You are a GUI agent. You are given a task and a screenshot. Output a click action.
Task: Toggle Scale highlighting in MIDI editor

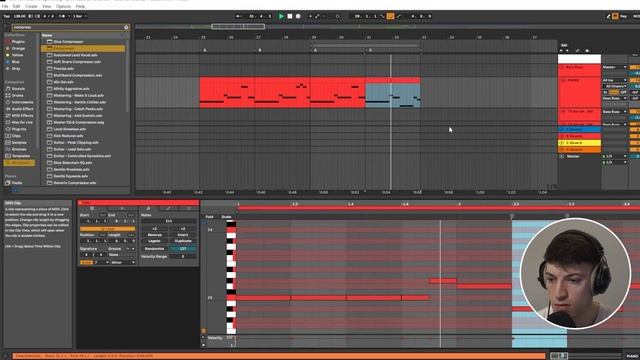[226, 217]
